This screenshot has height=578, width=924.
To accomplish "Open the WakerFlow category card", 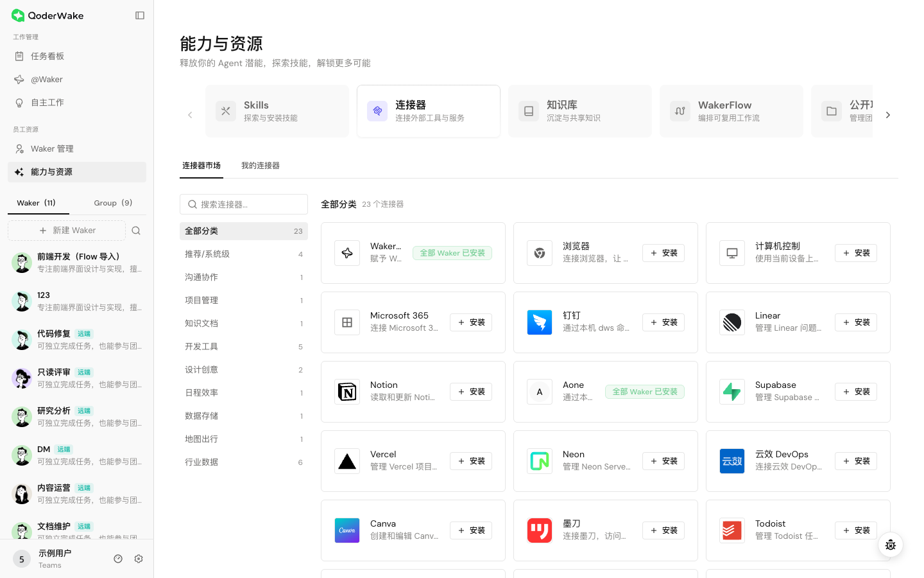I will [732, 111].
